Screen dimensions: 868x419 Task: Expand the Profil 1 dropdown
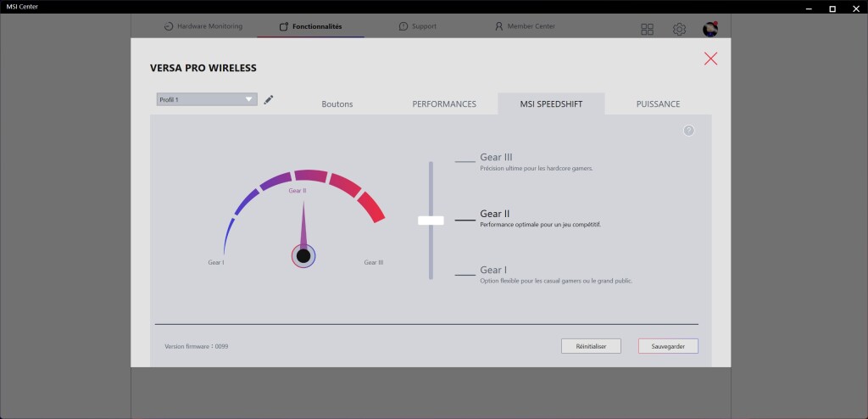point(249,99)
